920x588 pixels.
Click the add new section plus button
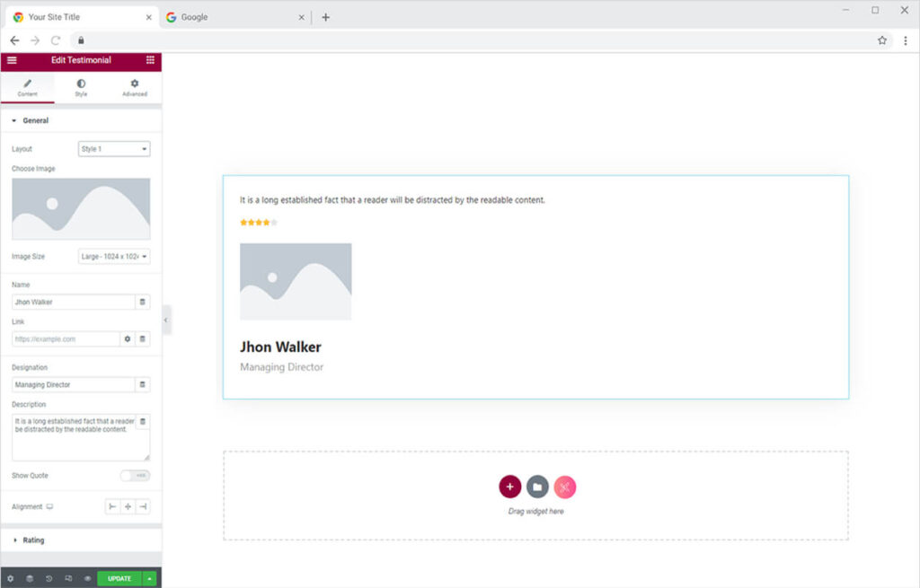[509, 487]
